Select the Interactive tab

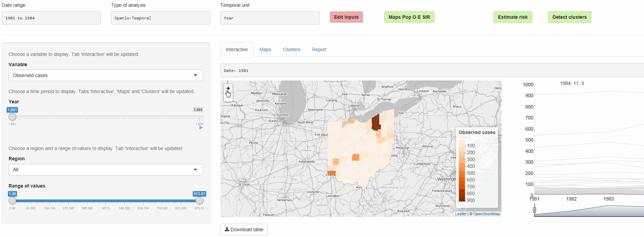pos(237,49)
